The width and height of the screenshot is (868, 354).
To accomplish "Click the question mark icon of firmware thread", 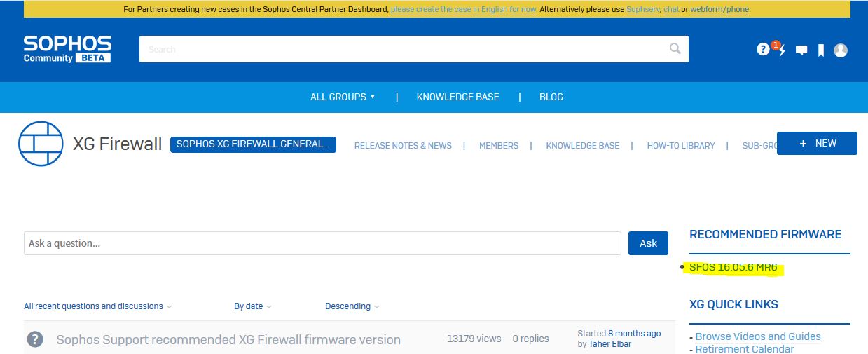I will pos(35,339).
